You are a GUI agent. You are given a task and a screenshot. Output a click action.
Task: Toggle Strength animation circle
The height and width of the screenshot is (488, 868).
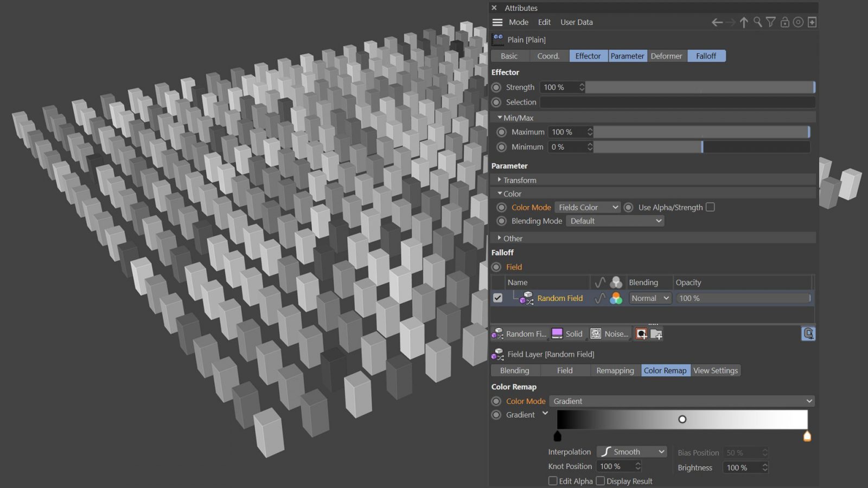pyautogui.click(x=496, y=87)
